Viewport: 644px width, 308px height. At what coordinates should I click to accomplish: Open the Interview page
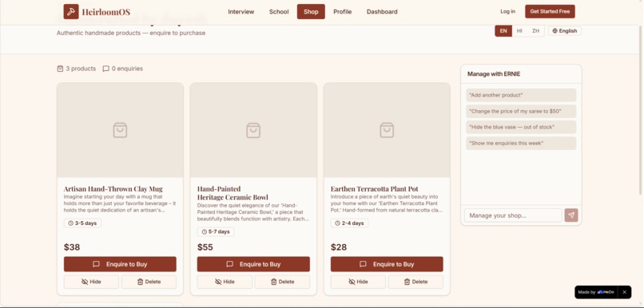click(241, 11)
